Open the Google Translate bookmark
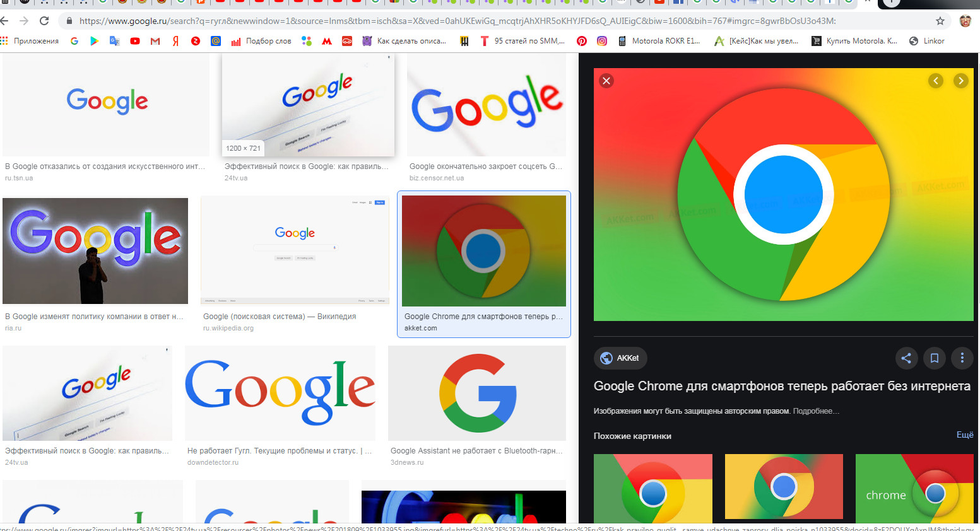Viewport: 980px width, 531px height. tap(114, 41)
